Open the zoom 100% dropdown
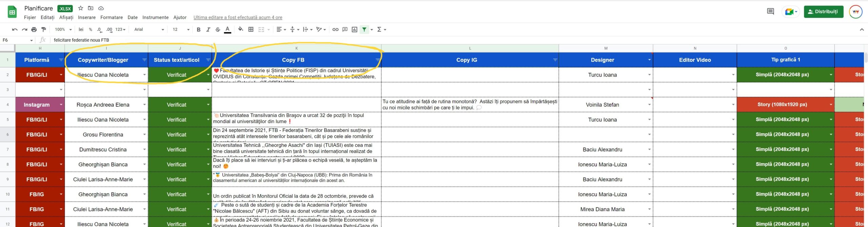Image resolution: width=868 pixels, height=227 pixels. [x=63, y=30]
